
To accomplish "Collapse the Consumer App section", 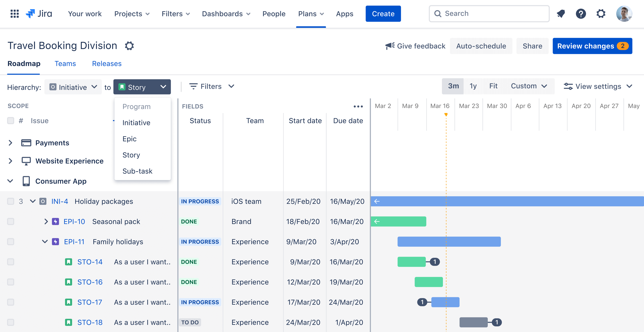I will [x=10, y=181].
